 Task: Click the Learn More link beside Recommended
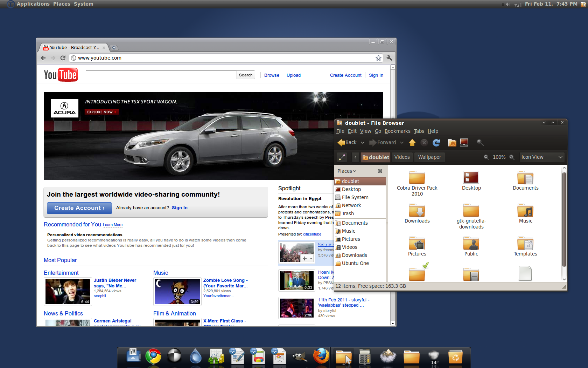pos(113,225)
